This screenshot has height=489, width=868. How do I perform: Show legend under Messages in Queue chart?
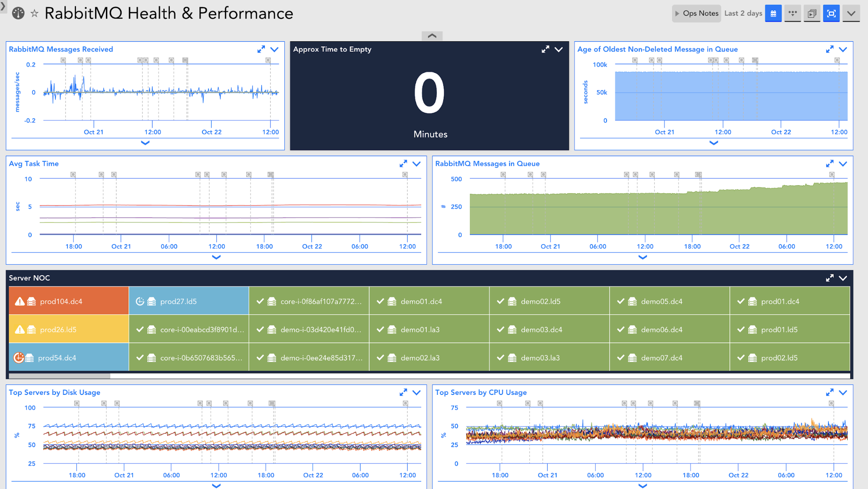tap(643, 257)
